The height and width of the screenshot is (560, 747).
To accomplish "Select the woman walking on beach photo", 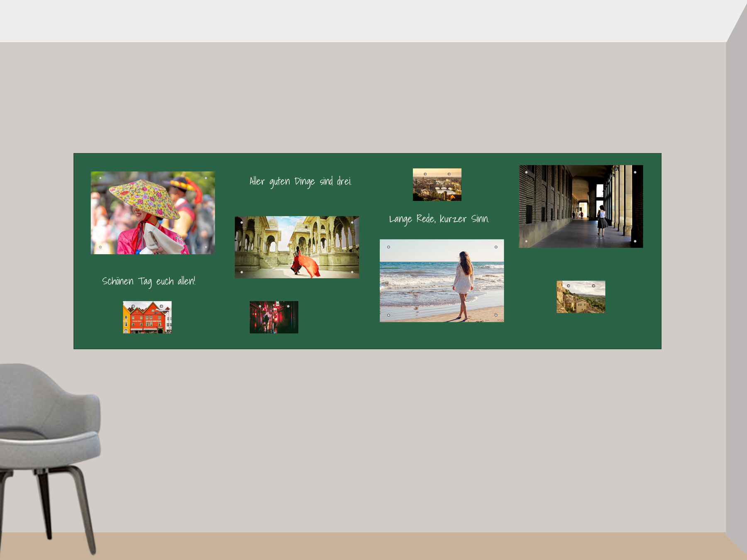I will [442, 280].
